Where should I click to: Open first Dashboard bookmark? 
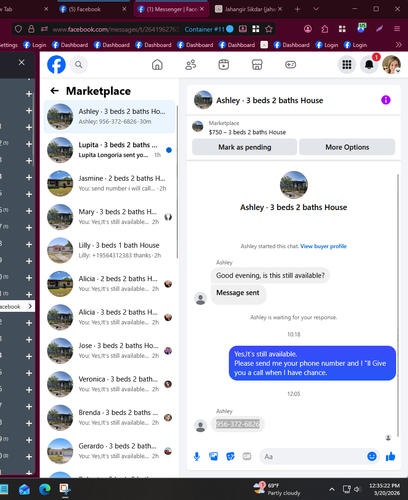pos(70,45)
